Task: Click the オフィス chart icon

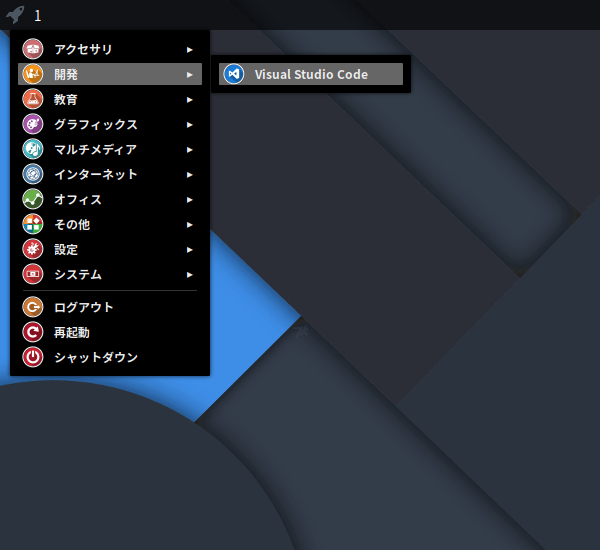Action: tap(33, 199)
